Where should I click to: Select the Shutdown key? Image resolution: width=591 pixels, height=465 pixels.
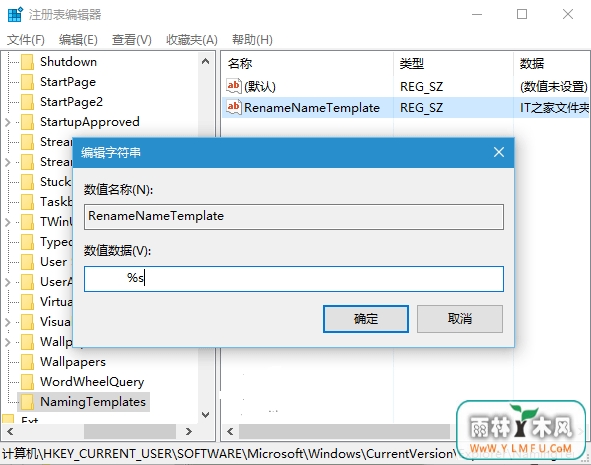point(68,62)
